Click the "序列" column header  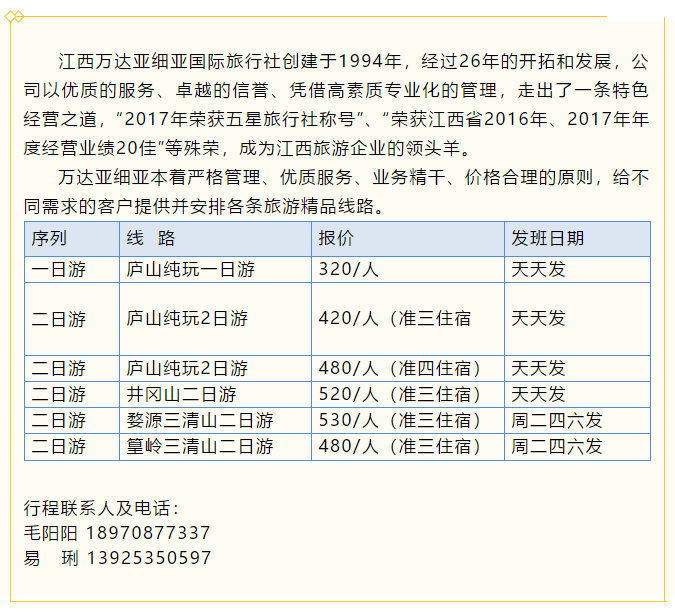49,239
